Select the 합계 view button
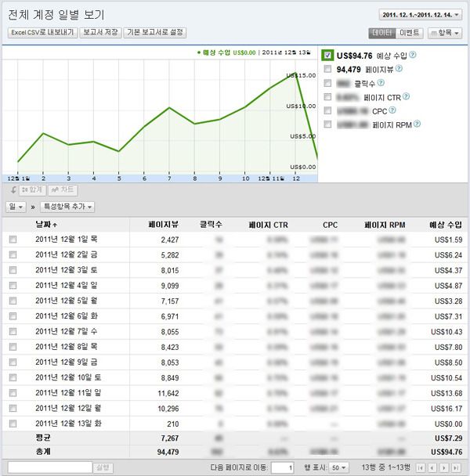 tap(32, 190)
